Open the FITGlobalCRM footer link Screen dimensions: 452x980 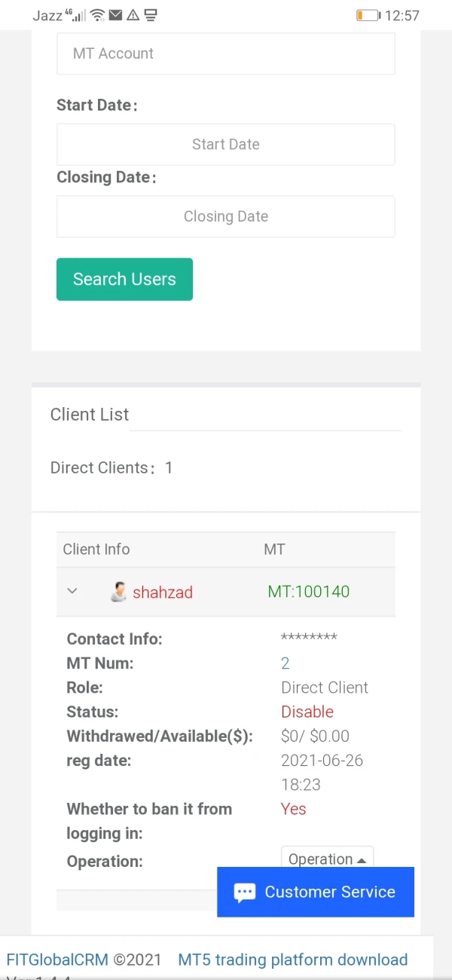57,960
